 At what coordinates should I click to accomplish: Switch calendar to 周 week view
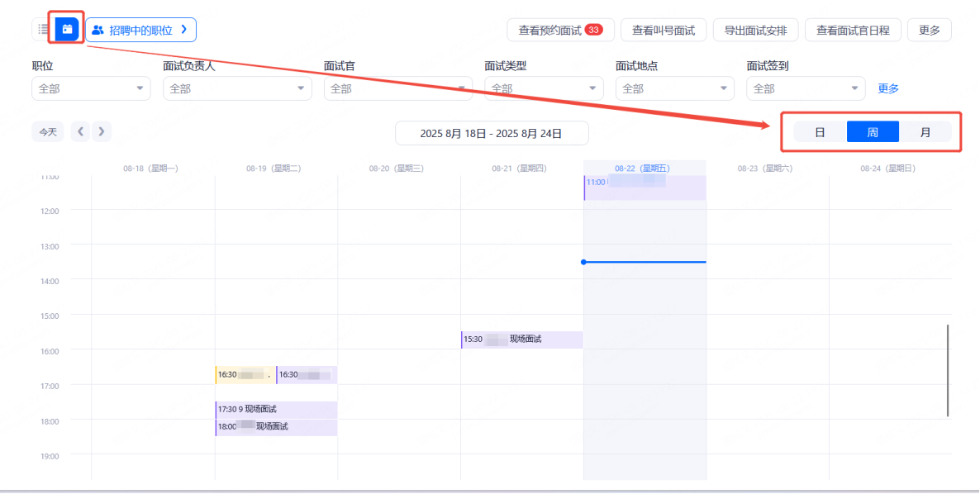[873, 132]
